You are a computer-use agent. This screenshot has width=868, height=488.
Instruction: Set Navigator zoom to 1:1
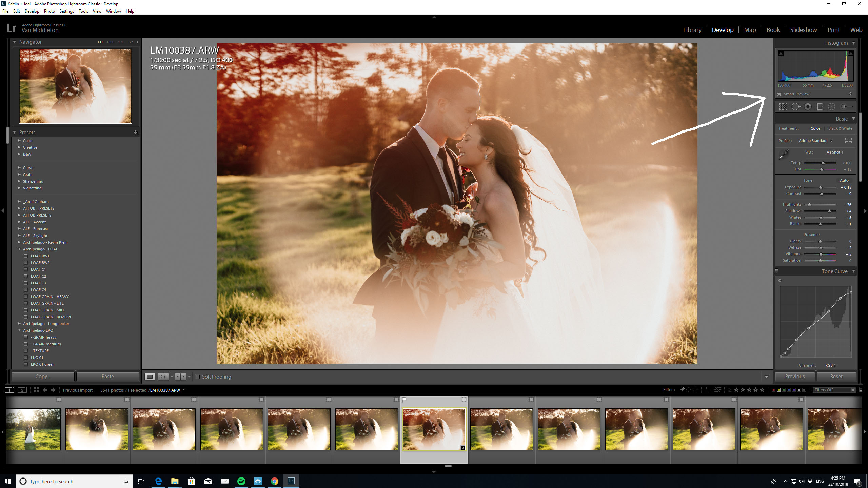point(120,42)
